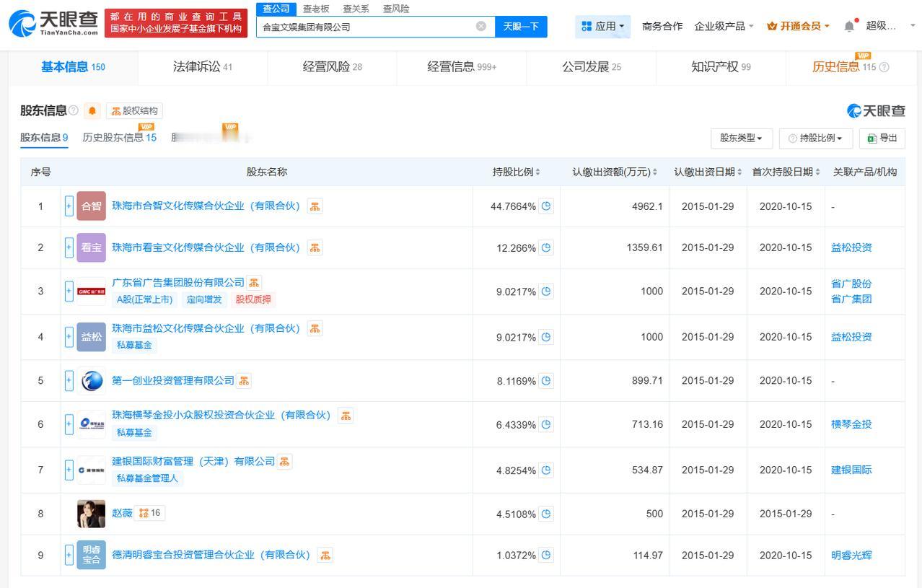Image resolution: width=922 pixels, height=588 pixels.
Task: Sort table by 认缴出资额(万元) column
Action: click(615, 172)
